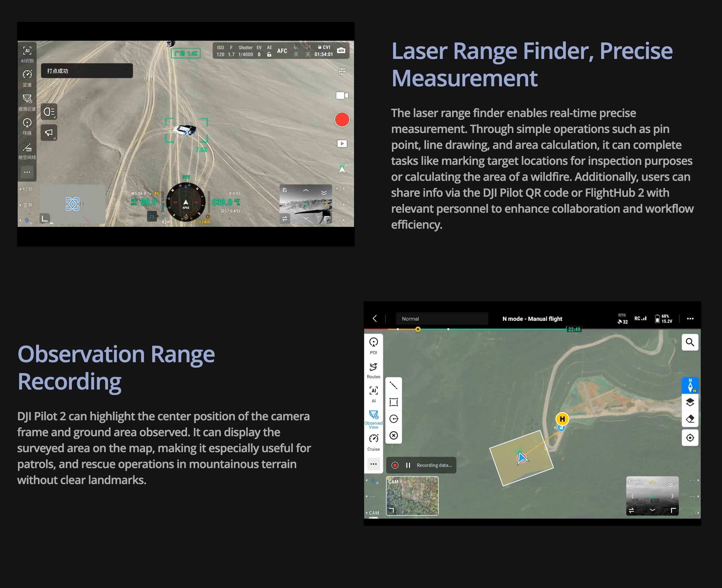Click the map eraser icon

(690, 419)
